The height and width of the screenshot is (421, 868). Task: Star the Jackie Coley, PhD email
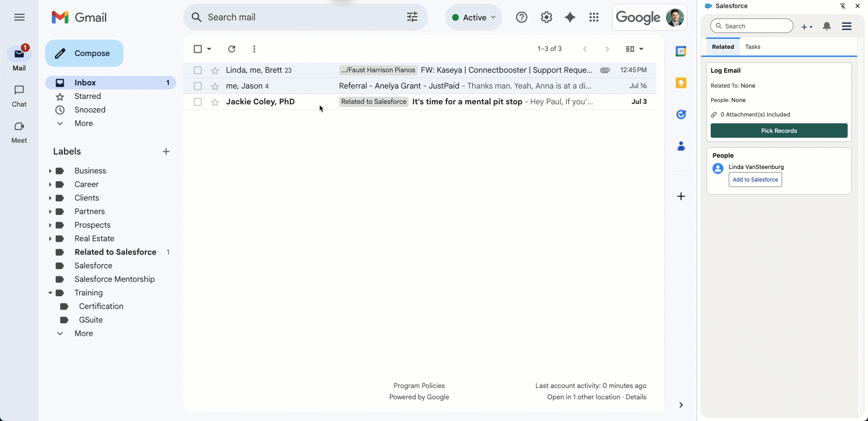click(x=215, y=102)
